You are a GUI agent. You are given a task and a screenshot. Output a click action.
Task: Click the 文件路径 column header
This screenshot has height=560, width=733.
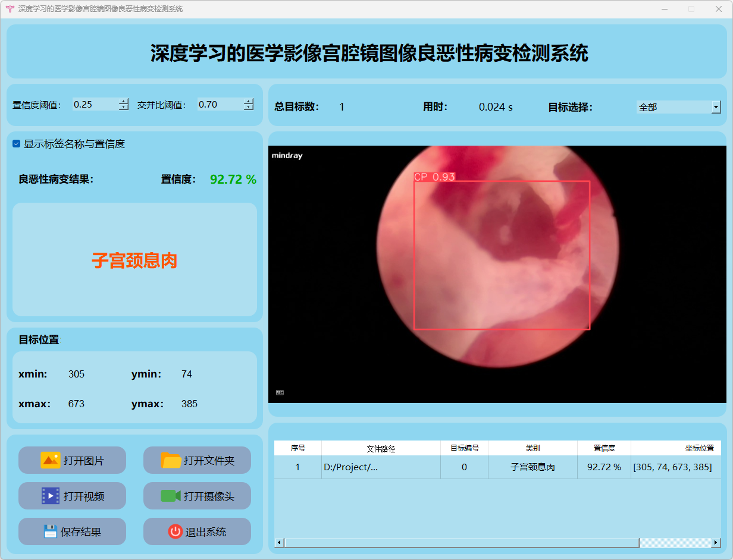pos(381,448)
